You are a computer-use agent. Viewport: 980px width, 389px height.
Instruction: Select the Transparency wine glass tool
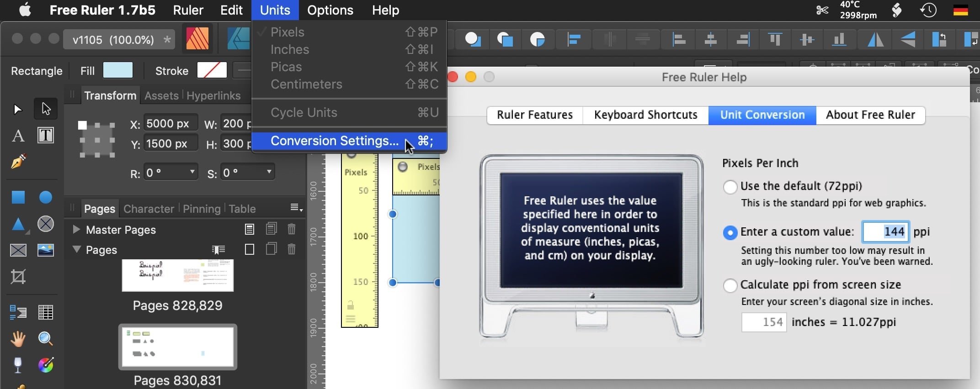tap(18, 365)
